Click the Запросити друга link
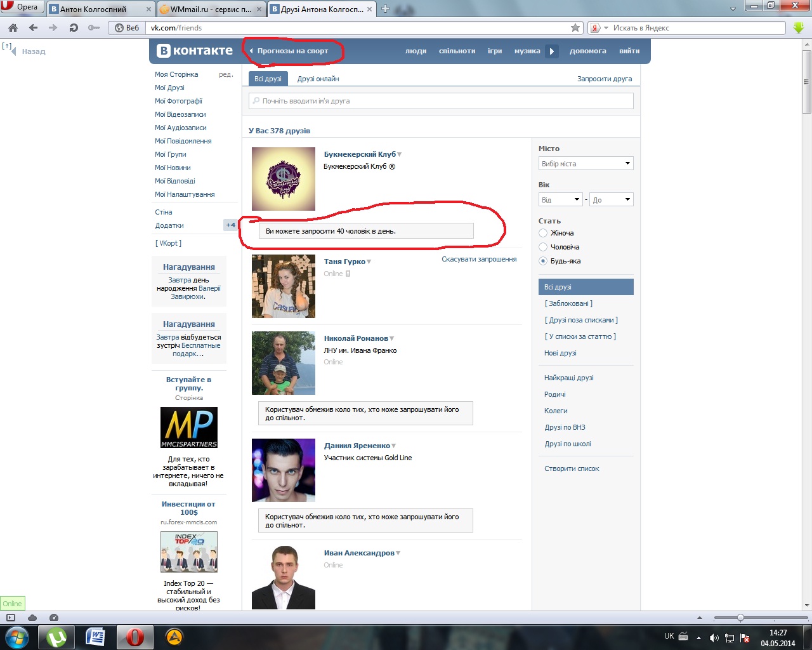Screen dimensions: 812x650 (x=605, y=79)
